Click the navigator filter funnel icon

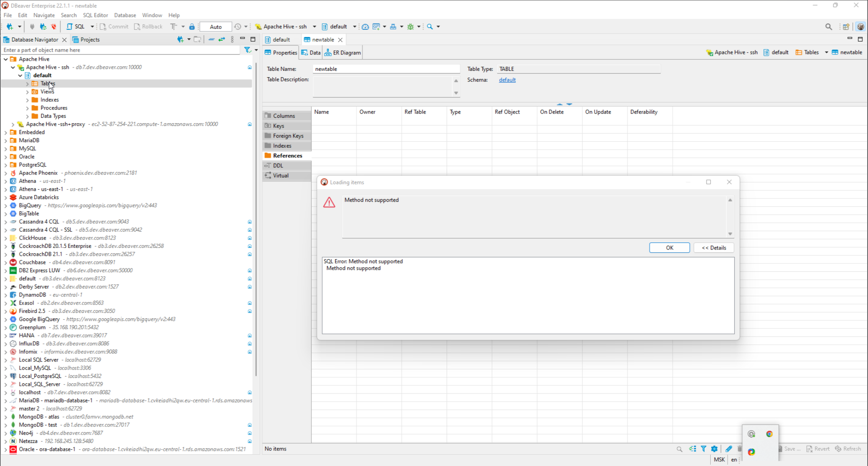tap(247, 50)
